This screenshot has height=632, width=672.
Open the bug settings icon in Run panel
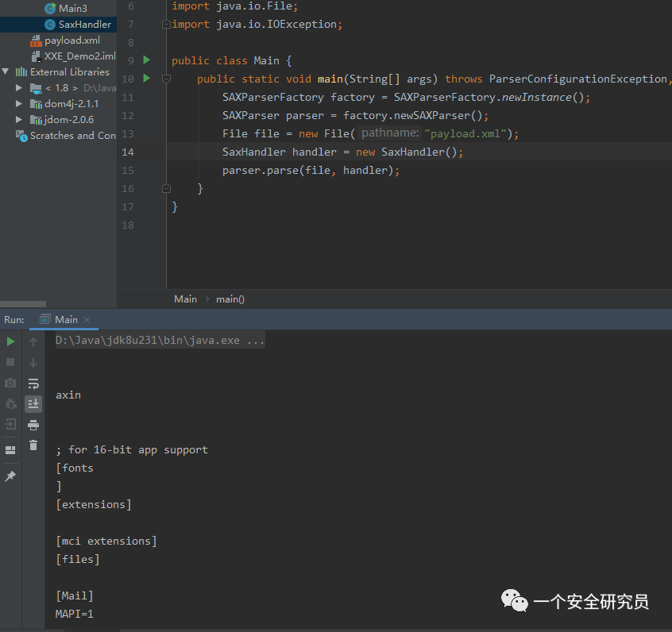tap(10, 403)
